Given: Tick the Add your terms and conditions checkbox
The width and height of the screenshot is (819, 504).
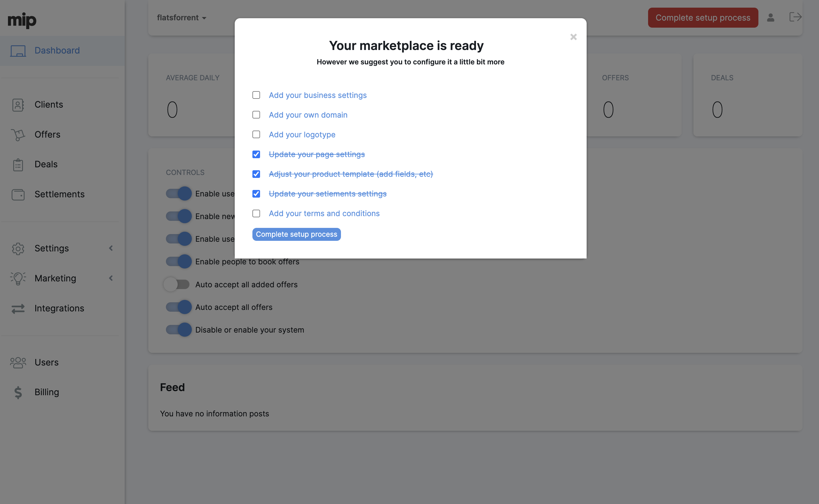Looking at the screenshot, I should point(256,213).
